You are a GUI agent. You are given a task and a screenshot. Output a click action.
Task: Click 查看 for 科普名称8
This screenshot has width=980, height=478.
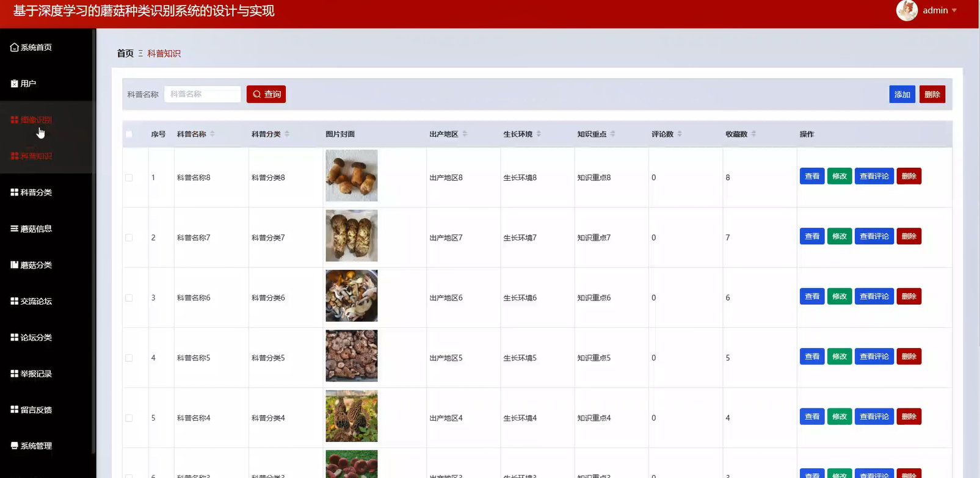pos(812,176)
